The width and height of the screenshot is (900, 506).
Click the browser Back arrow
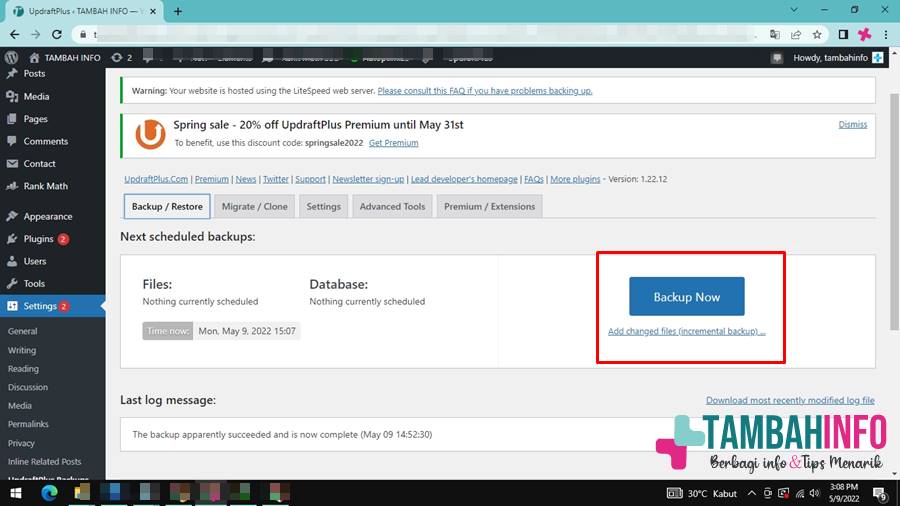tap(14, 34)
